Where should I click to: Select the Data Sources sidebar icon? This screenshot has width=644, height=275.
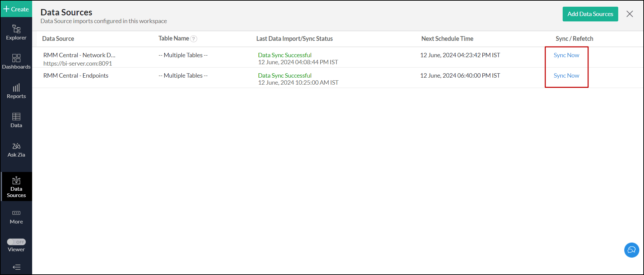click(x=16, y=187)
